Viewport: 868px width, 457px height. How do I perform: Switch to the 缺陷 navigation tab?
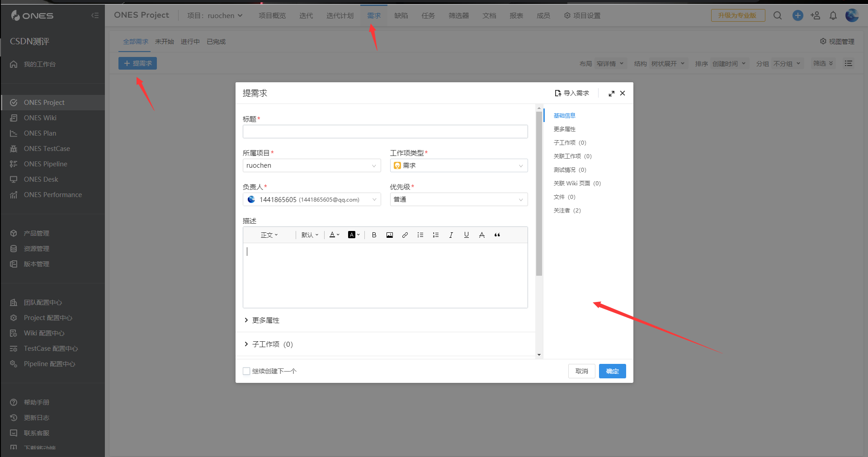point(401,15)
